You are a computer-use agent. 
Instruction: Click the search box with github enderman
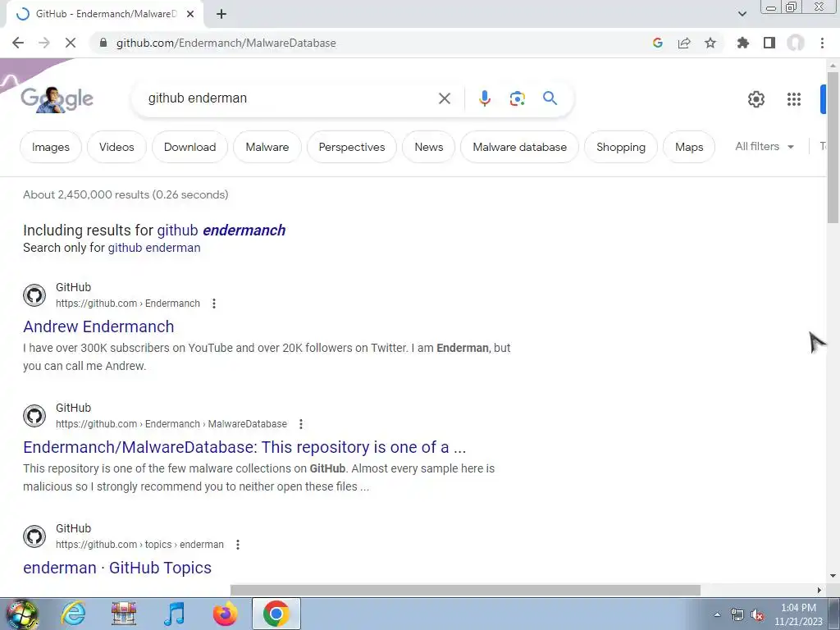(290, 98)
